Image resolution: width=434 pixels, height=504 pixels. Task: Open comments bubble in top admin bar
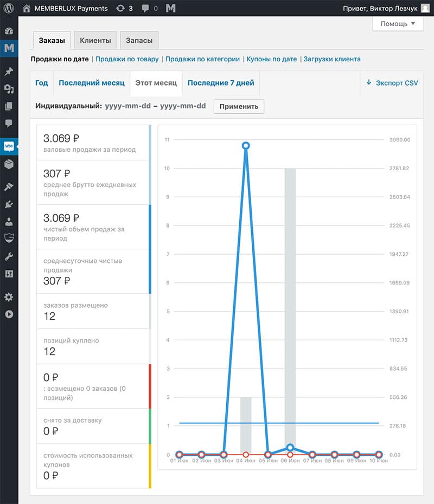[x=149, y=8]
